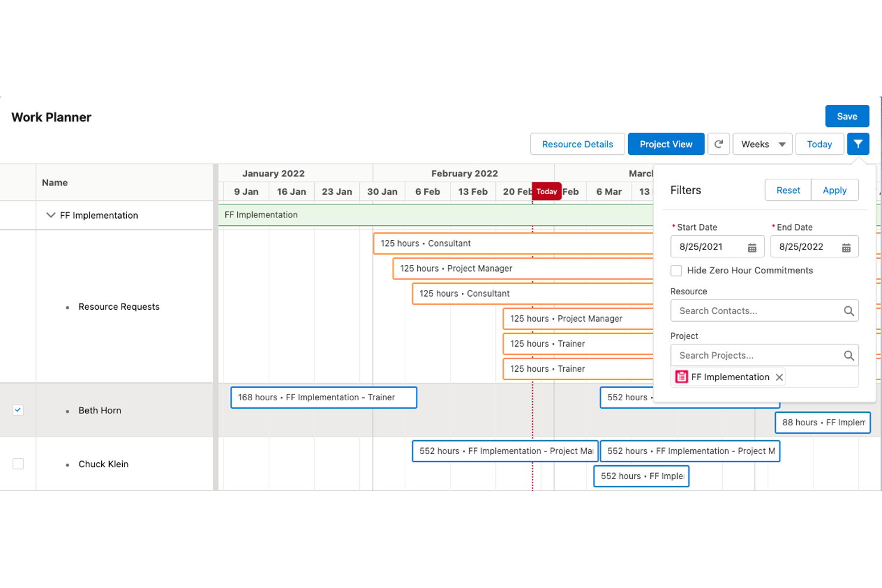Open the Weeks time scale dropdown
Screen dimensions: 882x588
[x=763, y=144]
